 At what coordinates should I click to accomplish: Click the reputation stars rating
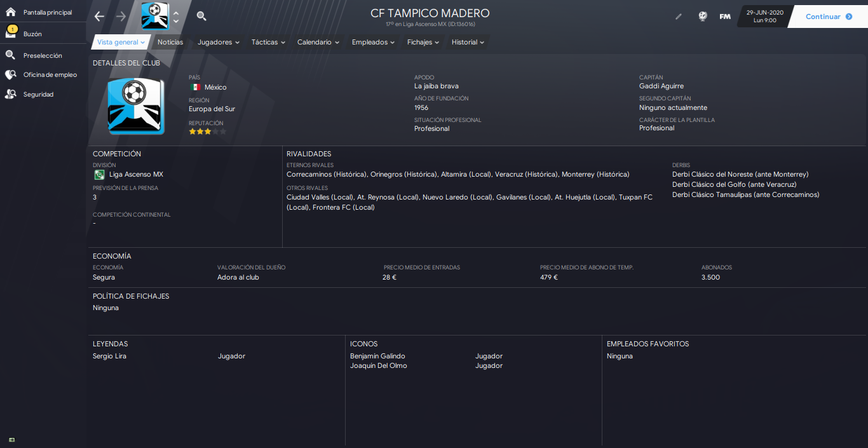[207, 132]
